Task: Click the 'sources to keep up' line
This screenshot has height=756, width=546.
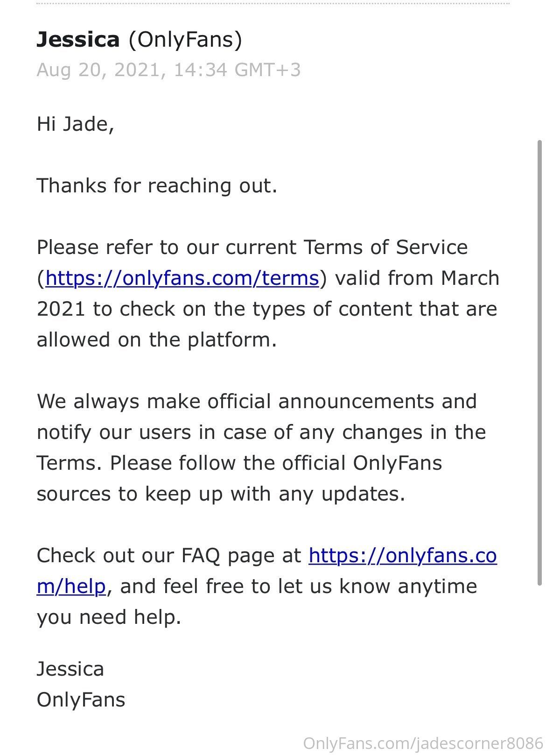Action: click(221, 494)
